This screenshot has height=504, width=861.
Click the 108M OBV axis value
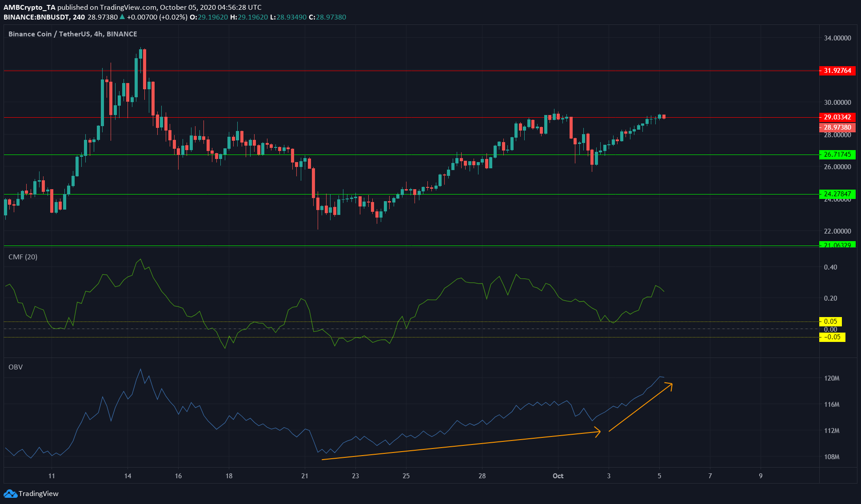[832, 457]
